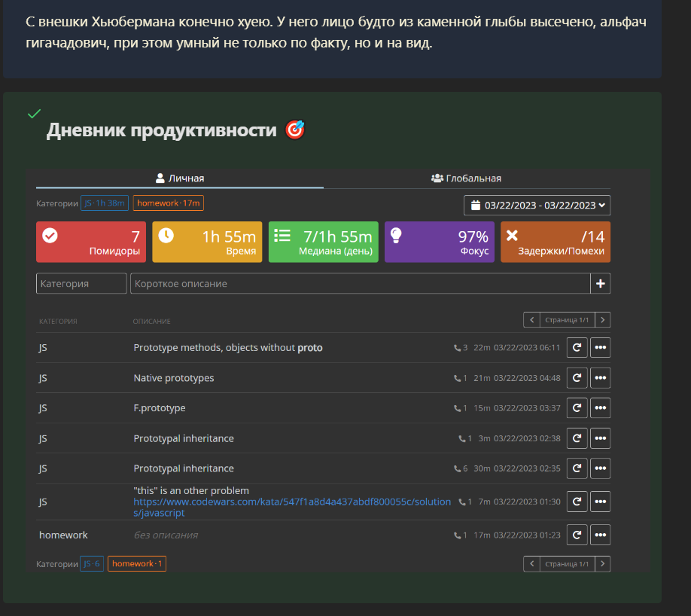Open the date range dropdown 03/22/2023
This screenshot has width=691, height=616.
tap(537, 205)
